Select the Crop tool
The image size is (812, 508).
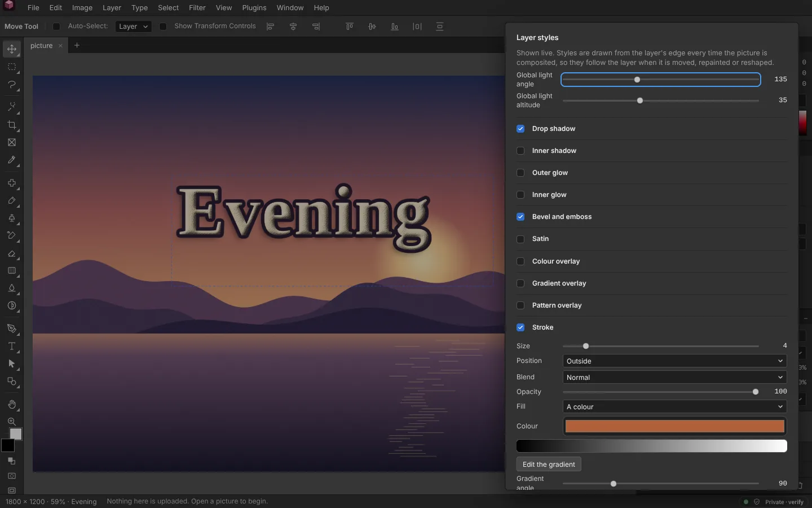pyautogui.click(x=12, y=125)
